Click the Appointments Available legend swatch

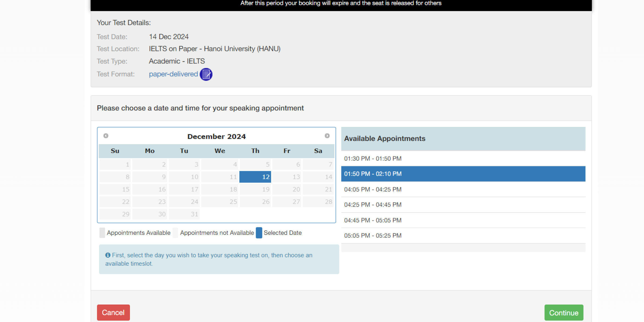pos(102,233)
